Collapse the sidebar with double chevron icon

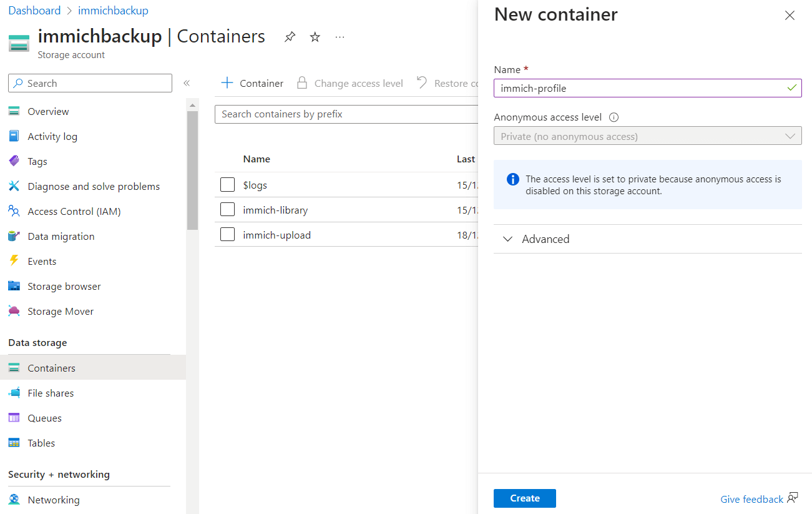(x=186, y=83)
